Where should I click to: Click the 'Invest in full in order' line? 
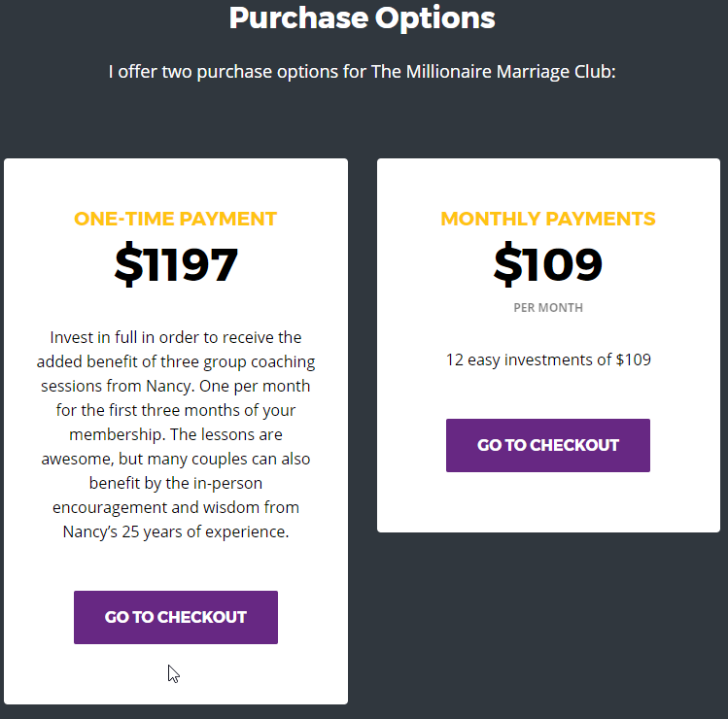pos(176,337)
